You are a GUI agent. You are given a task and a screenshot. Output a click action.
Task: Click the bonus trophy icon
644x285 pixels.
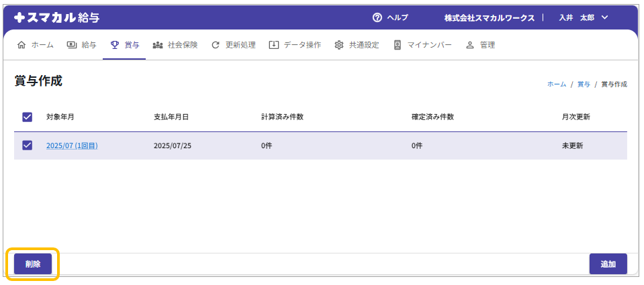pyautogui.click(x=115, y=45)
